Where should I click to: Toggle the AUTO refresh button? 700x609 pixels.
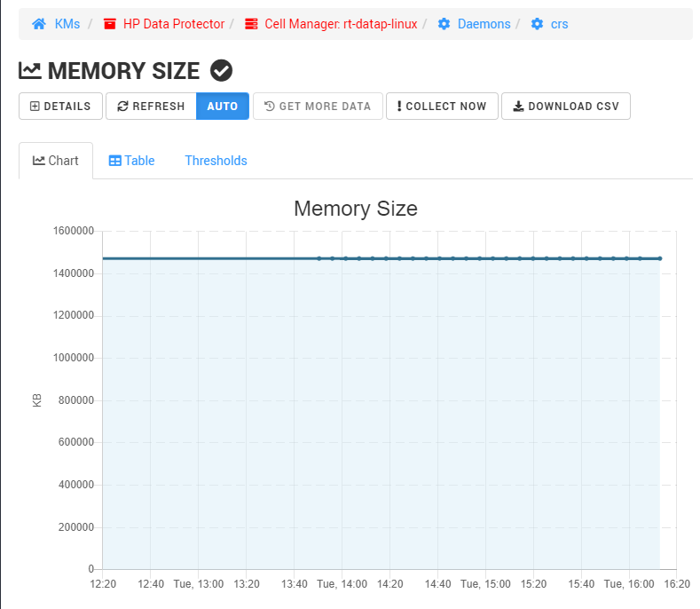point(223,107)
